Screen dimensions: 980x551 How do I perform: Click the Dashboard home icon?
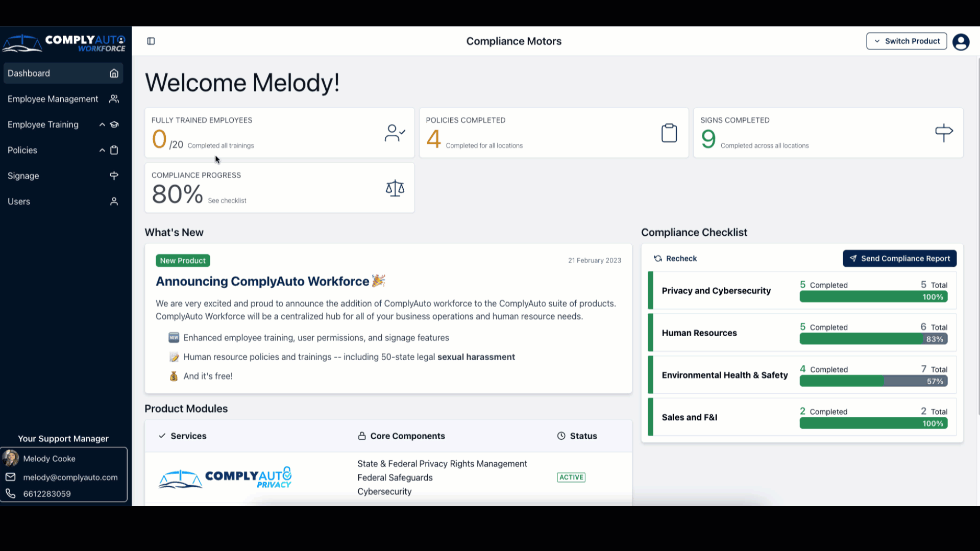point(114,72)
